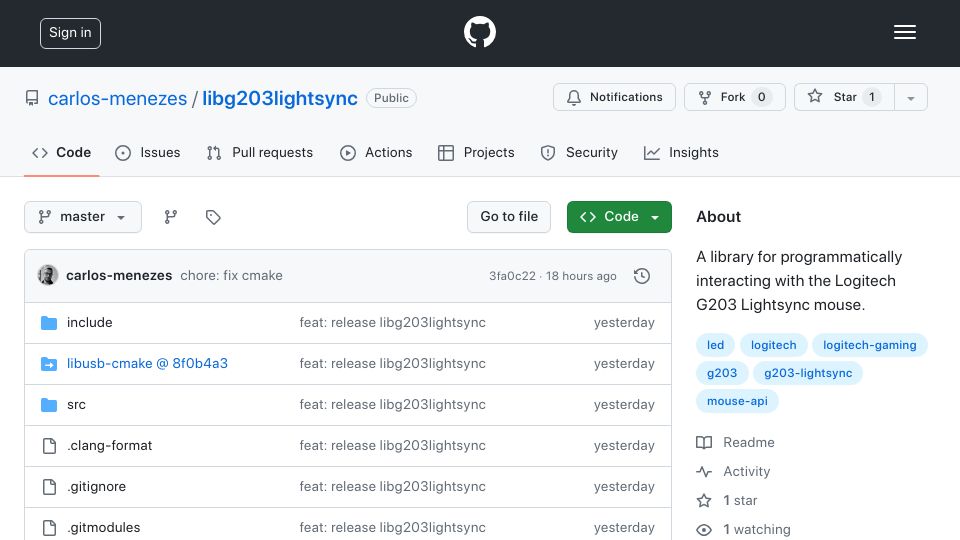Fork the repository
The height and width of the screenshot is (540, 960).
[x=735, y=97]
